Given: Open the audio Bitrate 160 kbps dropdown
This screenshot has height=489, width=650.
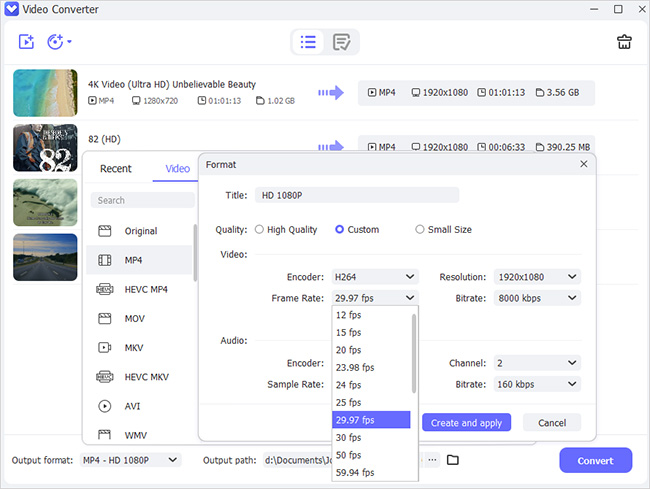Looking at the screenshot, I should tap(537, 384).
